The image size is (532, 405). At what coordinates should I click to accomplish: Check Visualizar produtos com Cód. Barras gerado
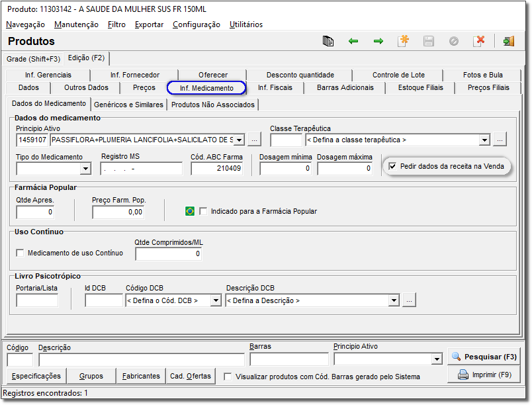[x=228, y=377]
